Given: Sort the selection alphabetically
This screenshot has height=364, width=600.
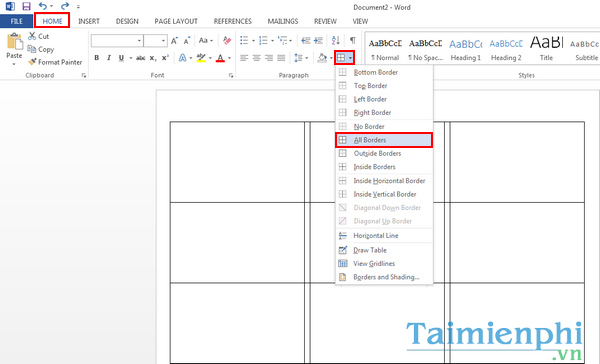Looking at the screenshot, I should coord(336,41).
